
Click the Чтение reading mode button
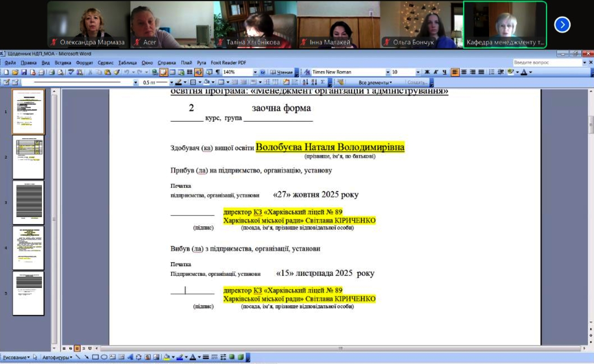[x=282, y=72]
